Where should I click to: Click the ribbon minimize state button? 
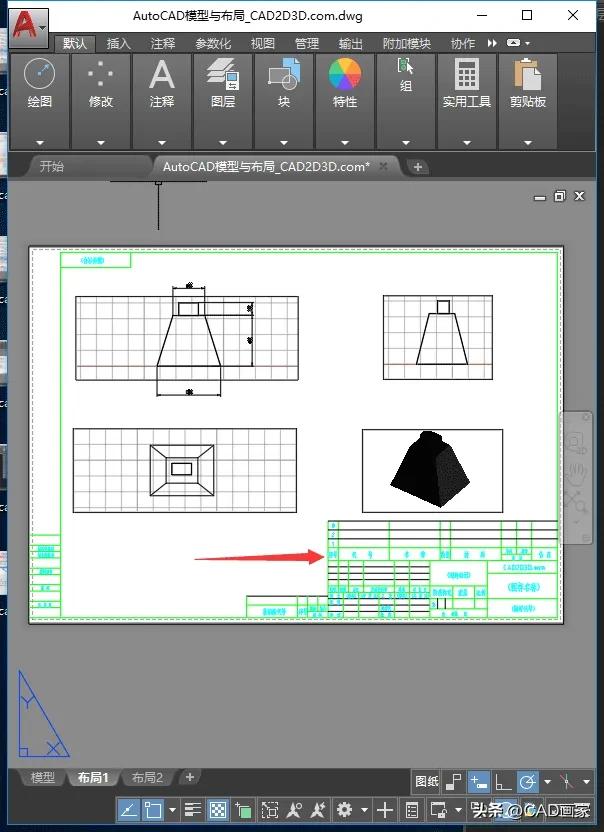513,43
